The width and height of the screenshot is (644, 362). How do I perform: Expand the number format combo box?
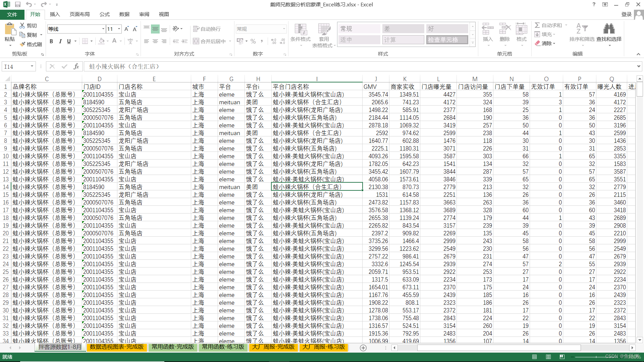click(x=284, y=29)
